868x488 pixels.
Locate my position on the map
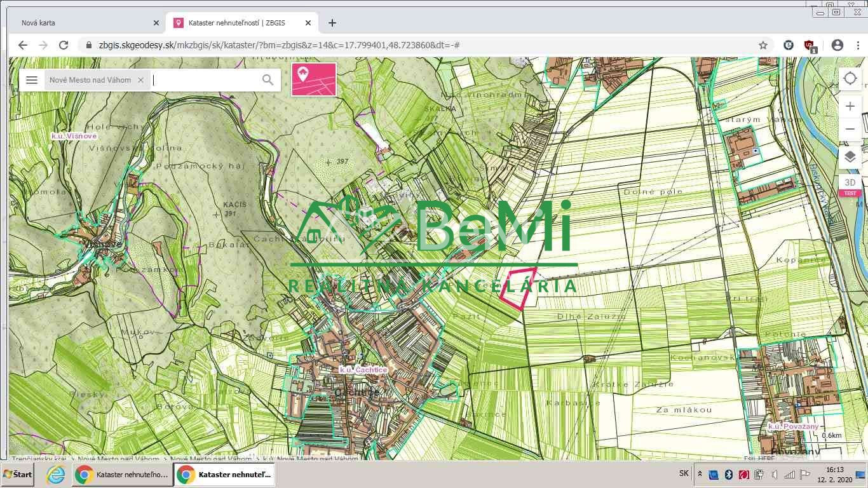click(850, 79)
